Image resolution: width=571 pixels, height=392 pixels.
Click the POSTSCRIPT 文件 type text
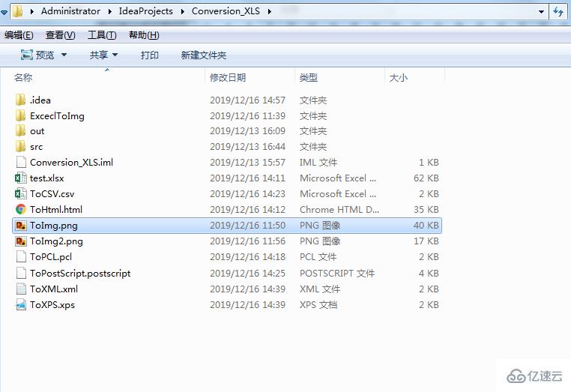tap(337, 274)
